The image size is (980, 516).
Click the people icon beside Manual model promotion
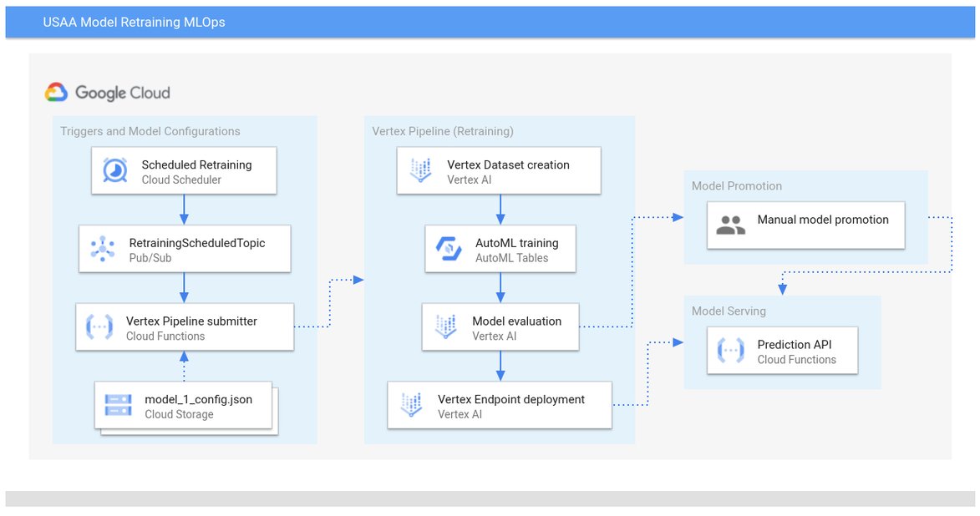click(731, 225)
